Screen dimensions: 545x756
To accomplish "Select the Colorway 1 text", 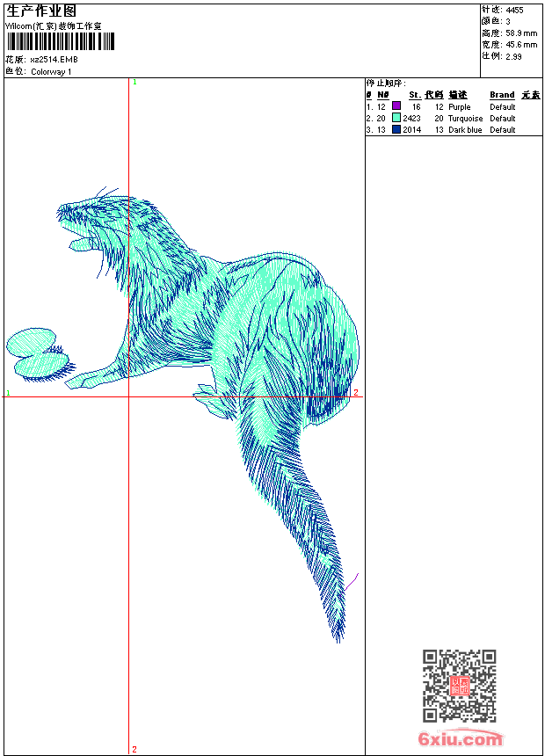I will 51,72.
